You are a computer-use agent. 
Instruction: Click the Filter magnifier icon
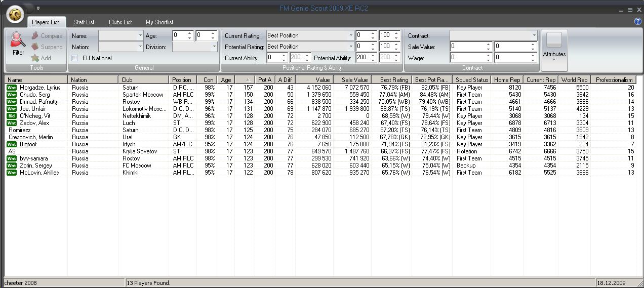(18, 40)
